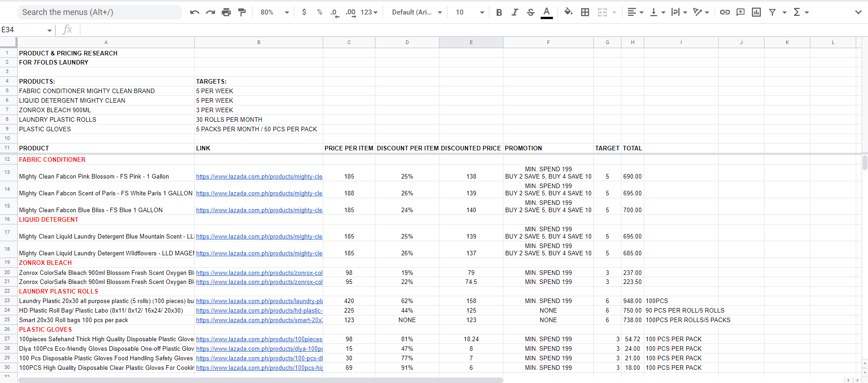Decrease decimal places

pyautogui.click(x=335, y=12)
